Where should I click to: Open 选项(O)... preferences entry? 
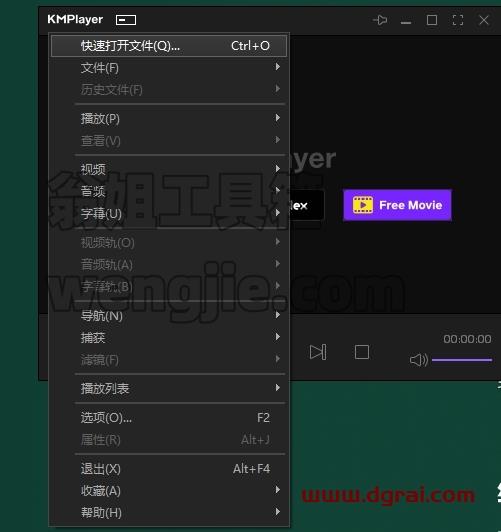[169, 417]
